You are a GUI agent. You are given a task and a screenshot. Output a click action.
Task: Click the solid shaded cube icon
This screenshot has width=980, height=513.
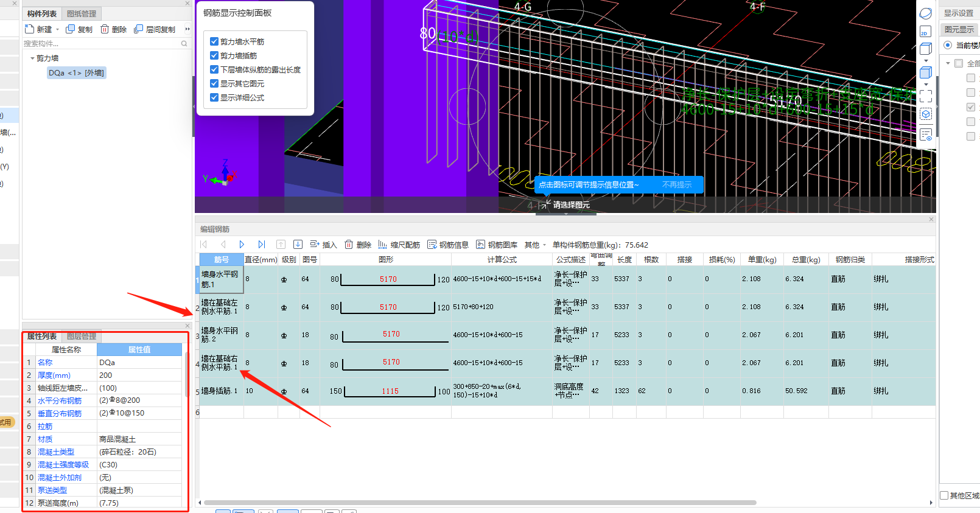point(926,72)
